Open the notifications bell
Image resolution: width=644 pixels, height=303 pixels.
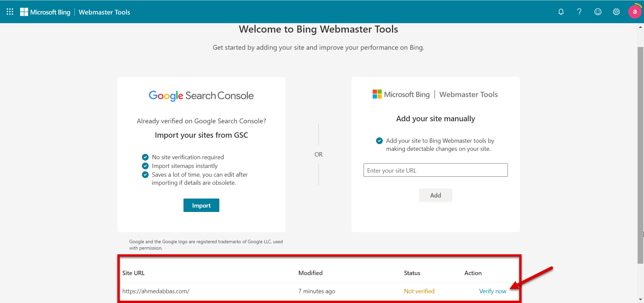tap(561, 12)
